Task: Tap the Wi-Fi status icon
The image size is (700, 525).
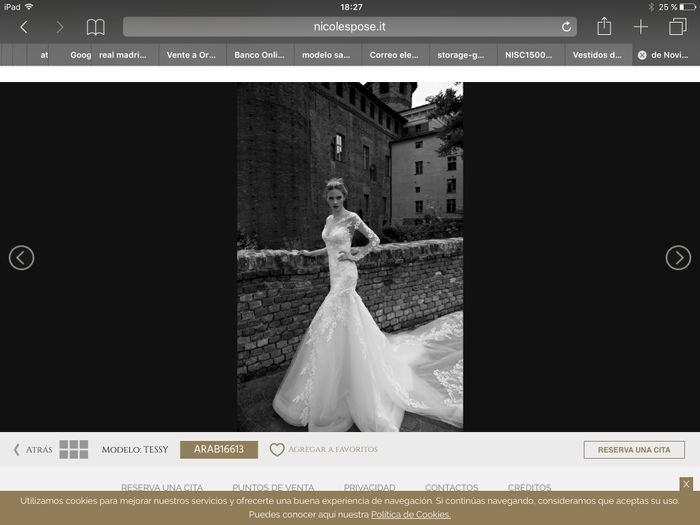Action: (29, 7)
